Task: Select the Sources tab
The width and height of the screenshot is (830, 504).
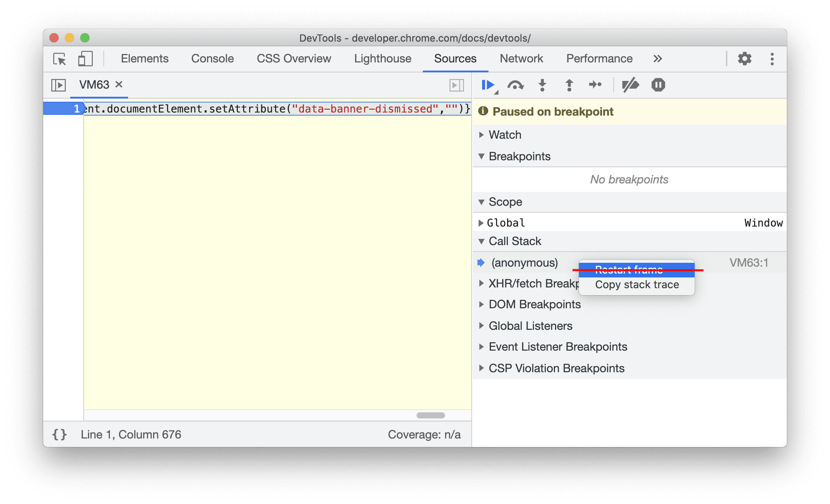Action: click(455, 59)
